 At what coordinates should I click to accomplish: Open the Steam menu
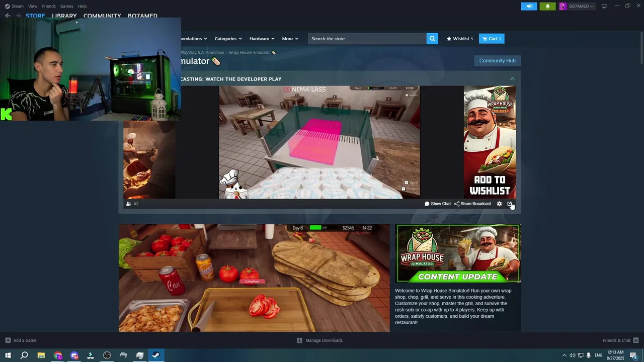(14, 6)
